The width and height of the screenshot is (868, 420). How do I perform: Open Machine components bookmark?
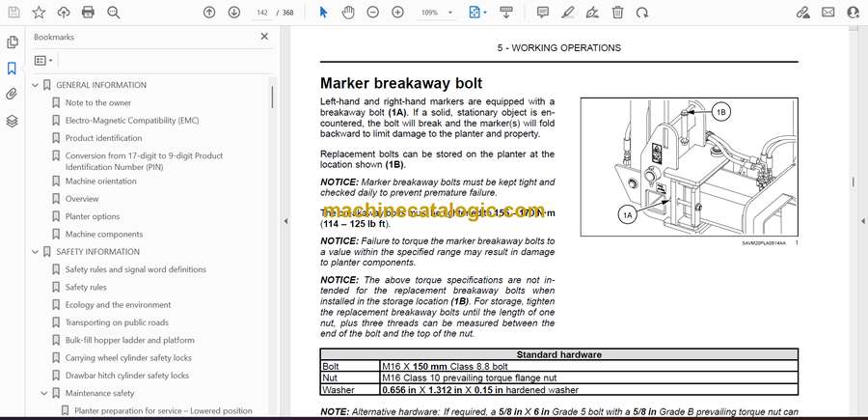tap(104, 235)
